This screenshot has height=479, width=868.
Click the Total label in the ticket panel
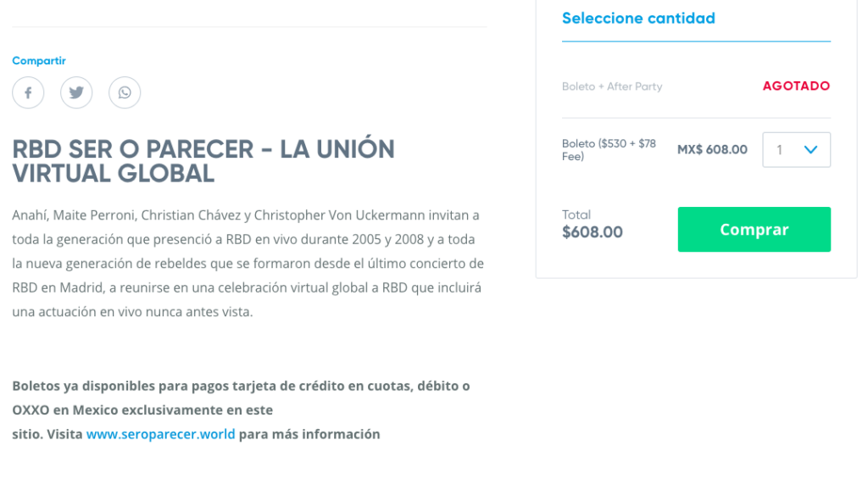click(576, 214)
